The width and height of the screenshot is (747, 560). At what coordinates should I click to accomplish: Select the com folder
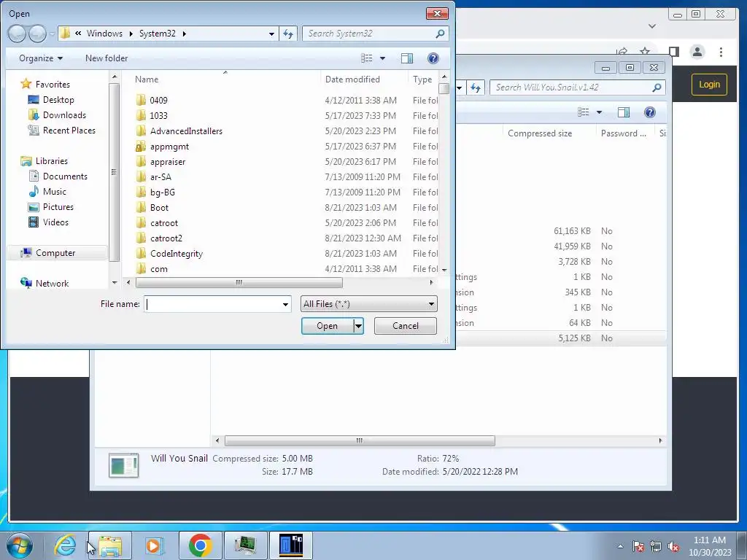point(158,268)
